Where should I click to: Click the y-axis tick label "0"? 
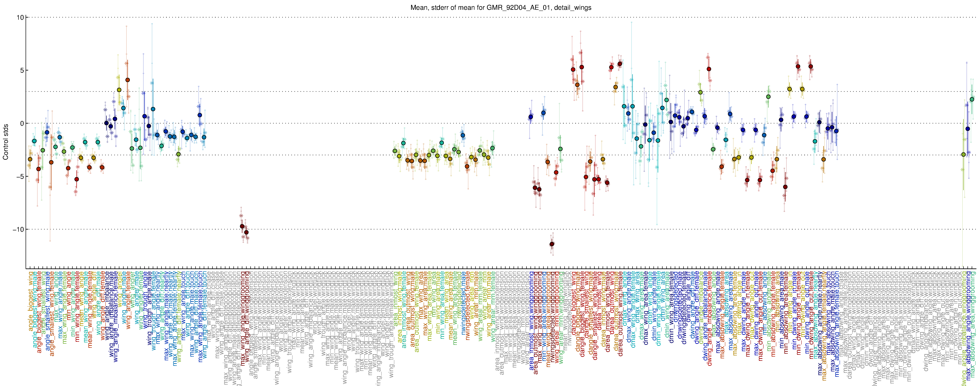coord(22,124)
